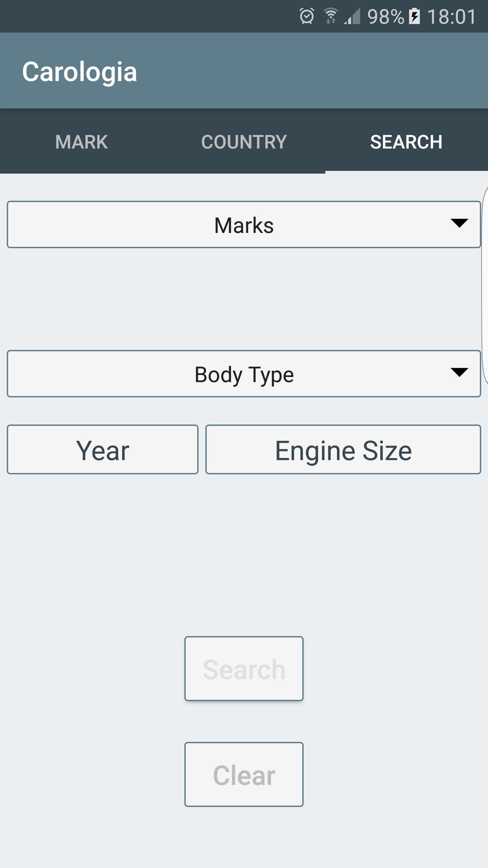Screen dimensions: 488x868
Task: Click the Marks dropdown arrow
Action: (459, 223)
